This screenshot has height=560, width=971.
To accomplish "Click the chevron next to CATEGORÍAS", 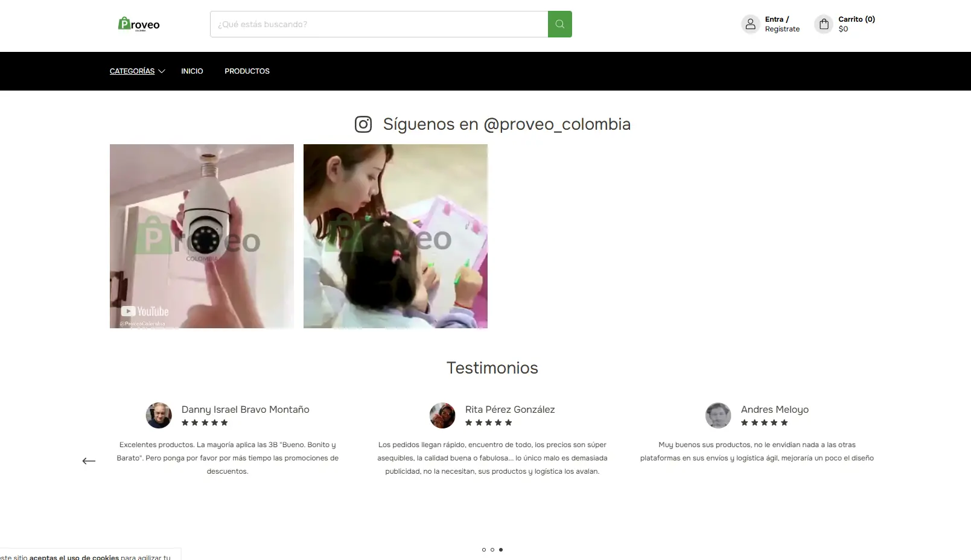I will [162, 71].
